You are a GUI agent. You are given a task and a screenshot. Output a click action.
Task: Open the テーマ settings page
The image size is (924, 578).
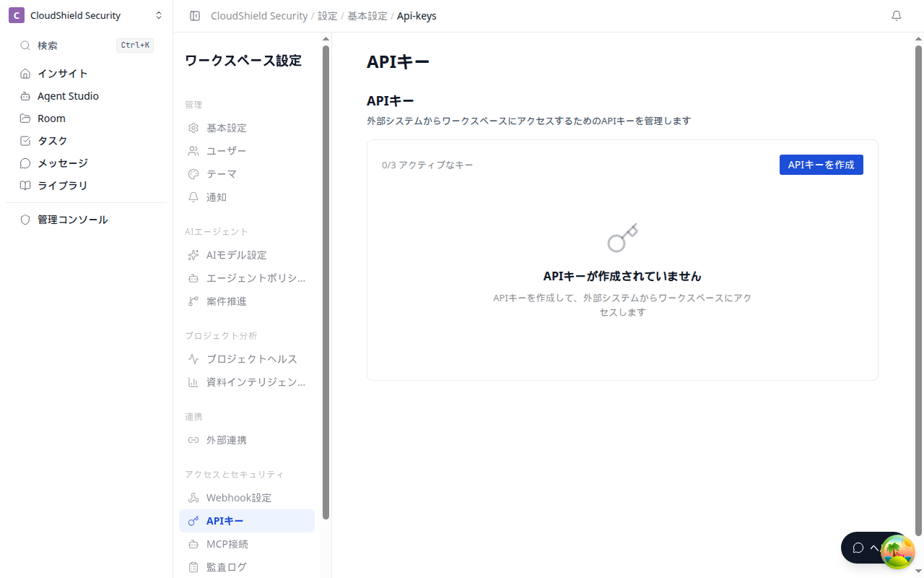coord(247,174)
